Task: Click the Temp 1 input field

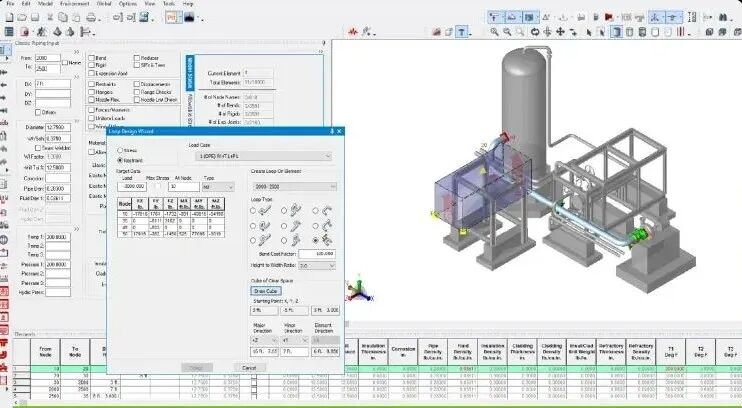Action: 58,237
